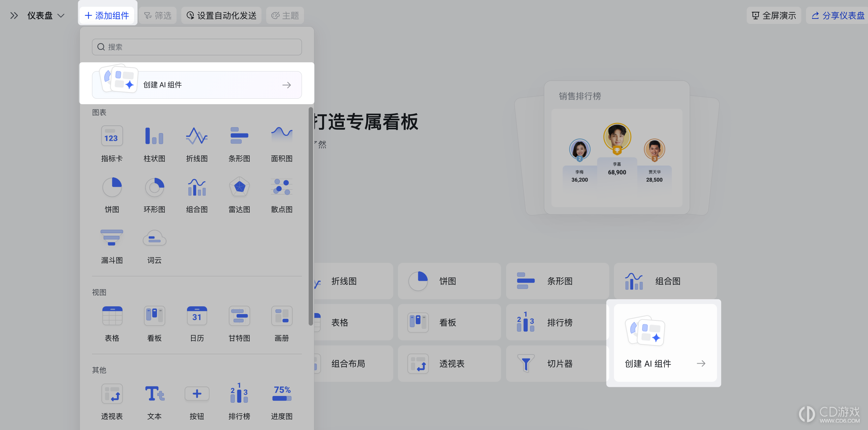Image resolution: width=868 pixels, height=430 pixels.
Task: Open the 主题 theme option
Action: 285,16
